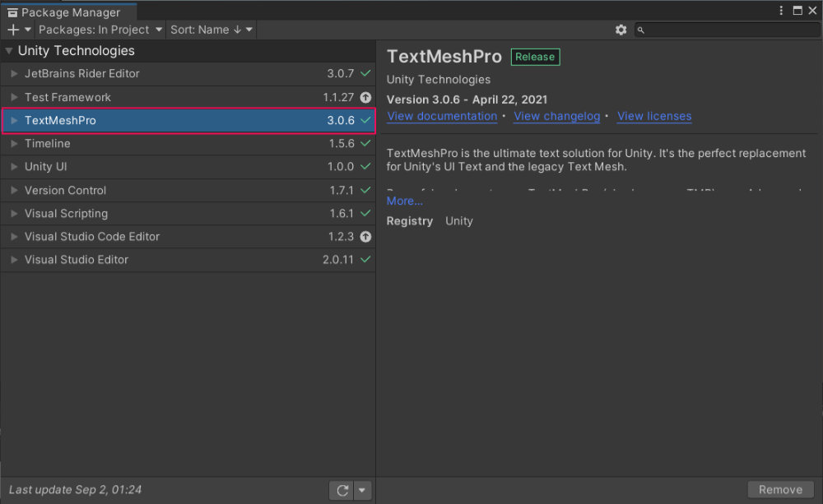Open the window kebab menu icon

point(781,11)
